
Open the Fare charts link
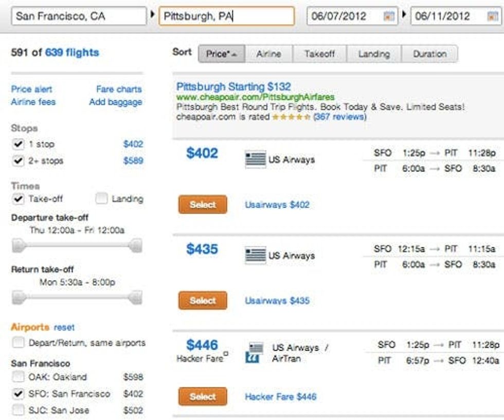(x=119, y=89)
